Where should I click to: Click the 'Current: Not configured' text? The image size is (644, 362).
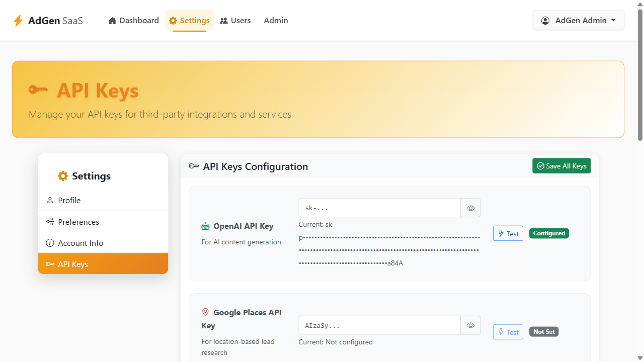[x=336, y=342]
